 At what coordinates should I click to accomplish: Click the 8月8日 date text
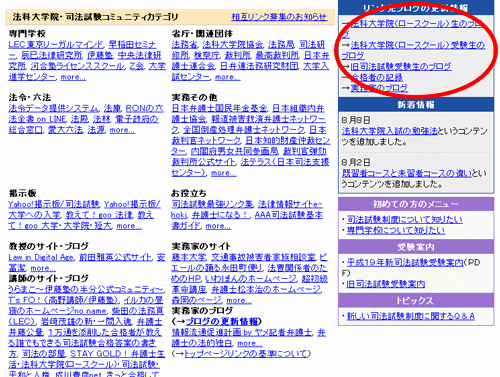pyautogui.click(x=356, y=120)
